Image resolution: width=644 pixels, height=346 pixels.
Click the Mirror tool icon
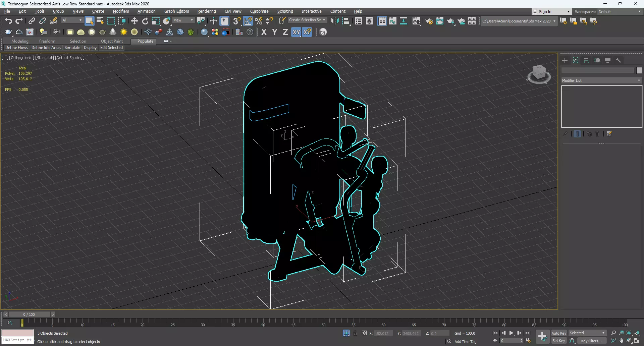[x=334, y=21]
